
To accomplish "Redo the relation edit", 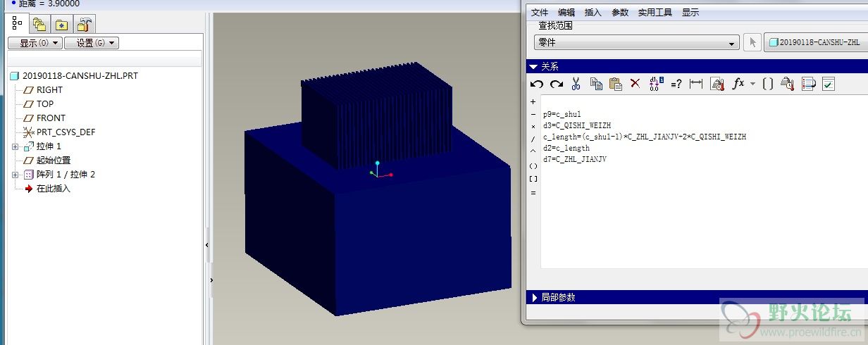I will point(557,84).
